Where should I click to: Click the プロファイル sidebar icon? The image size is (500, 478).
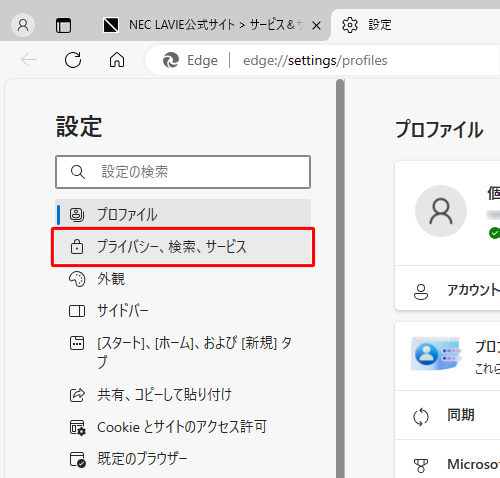pos(77,215)
